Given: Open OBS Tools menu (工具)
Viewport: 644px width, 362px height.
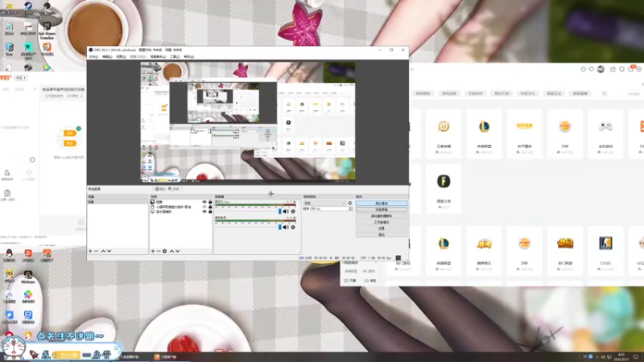Looking at the screenshot, I should point(175,56).
